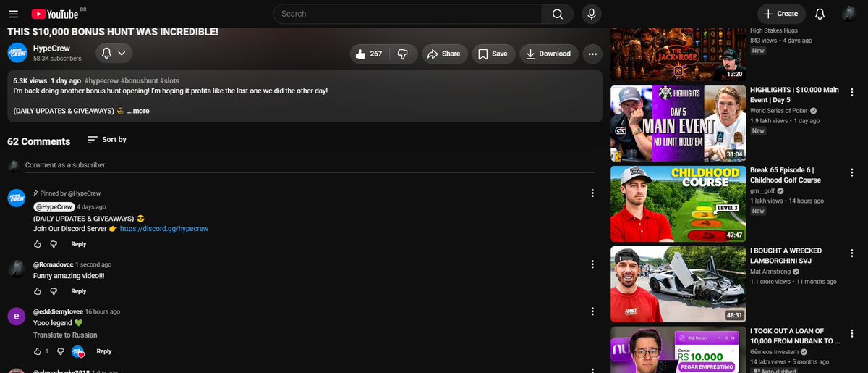The height and width of the screenshot is (373, 868).
Task: Open more actions menu beside Download
Action: (592, 54)
